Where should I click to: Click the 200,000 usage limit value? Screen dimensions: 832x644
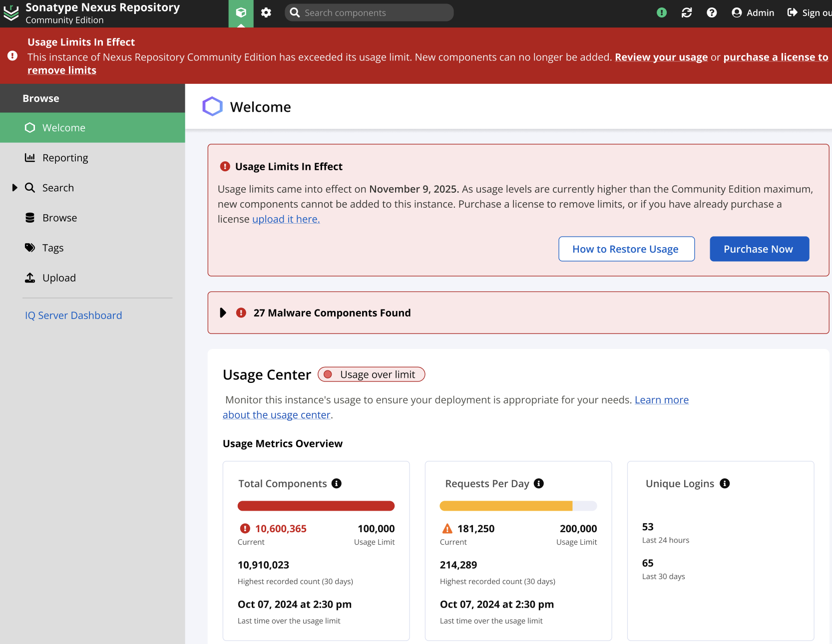(x=578, y=528)
